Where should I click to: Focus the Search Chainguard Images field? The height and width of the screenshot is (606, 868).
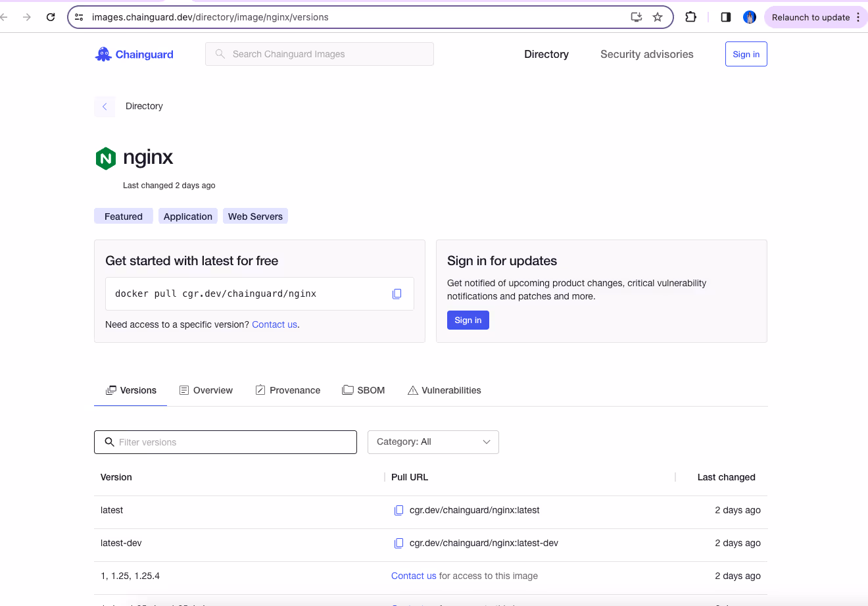(320, 54)
